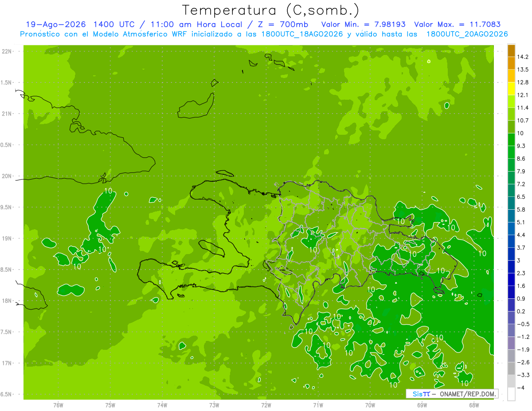The width and height of the screenshot is (532, 411).
Task: Click the "10.7" colorbar value
Action: click(x=523, y=121)
